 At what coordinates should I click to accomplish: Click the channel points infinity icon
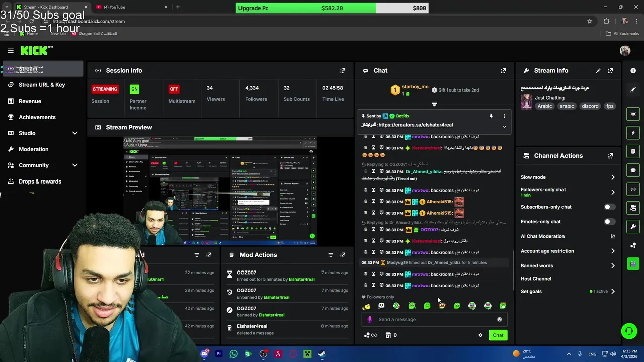tap(370, 335)
